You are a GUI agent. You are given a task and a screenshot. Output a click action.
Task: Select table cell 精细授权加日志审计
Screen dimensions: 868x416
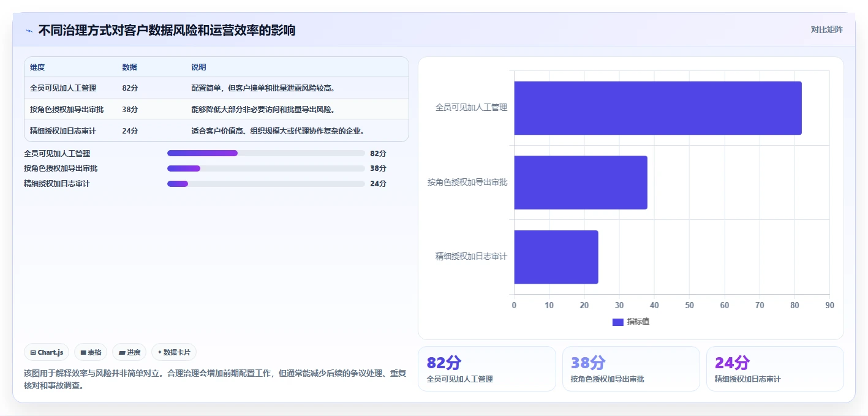click(63, 131)
